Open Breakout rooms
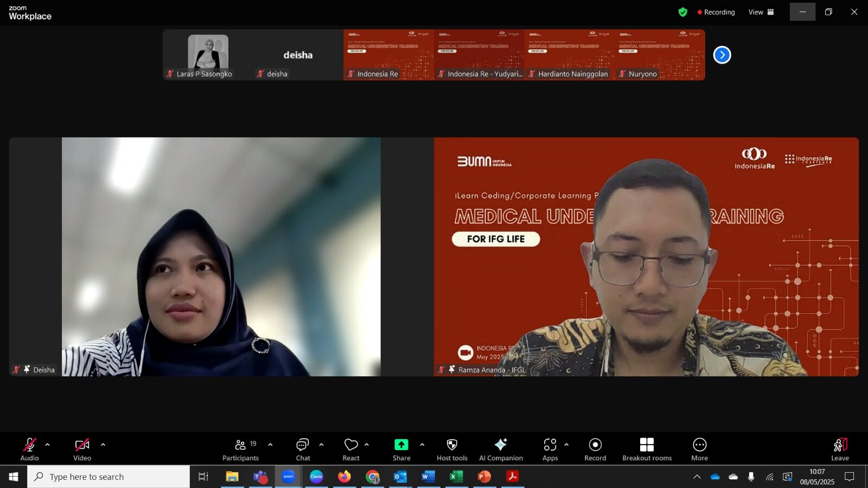The width and height of the screenshot is (868, 488). (647, 449)
